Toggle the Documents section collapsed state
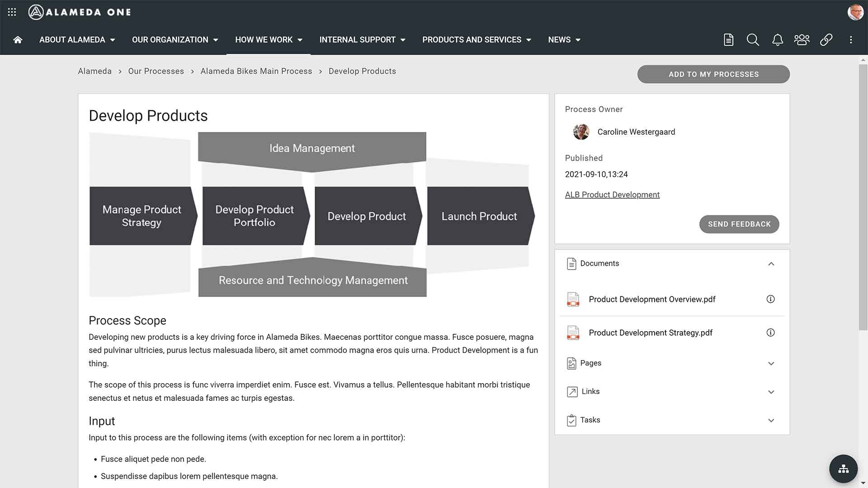Viewport: 868px width, 488px height. [x=771, y=263]
